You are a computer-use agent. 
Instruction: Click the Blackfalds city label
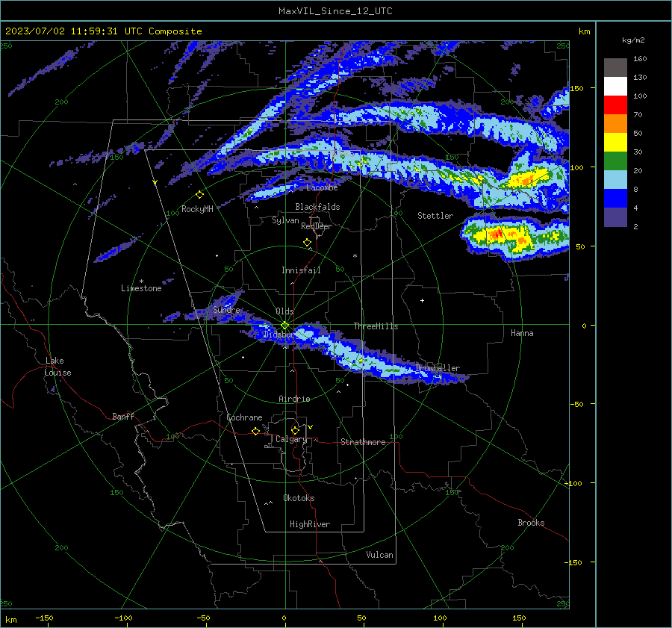point(317,207)
